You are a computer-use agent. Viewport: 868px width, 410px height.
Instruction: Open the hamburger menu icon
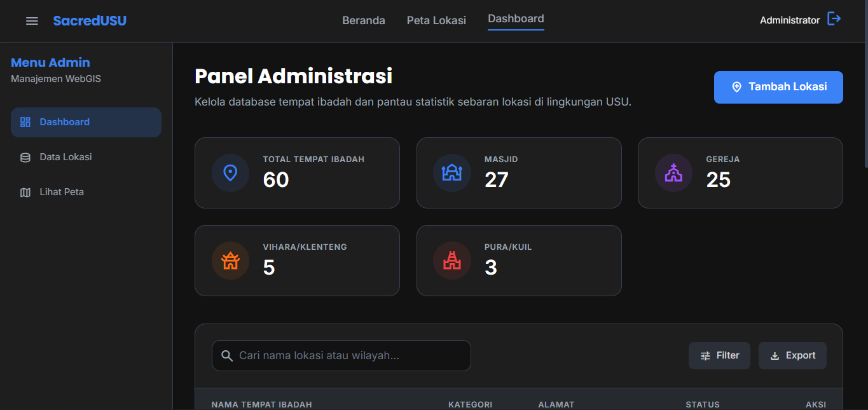(32, 21)
